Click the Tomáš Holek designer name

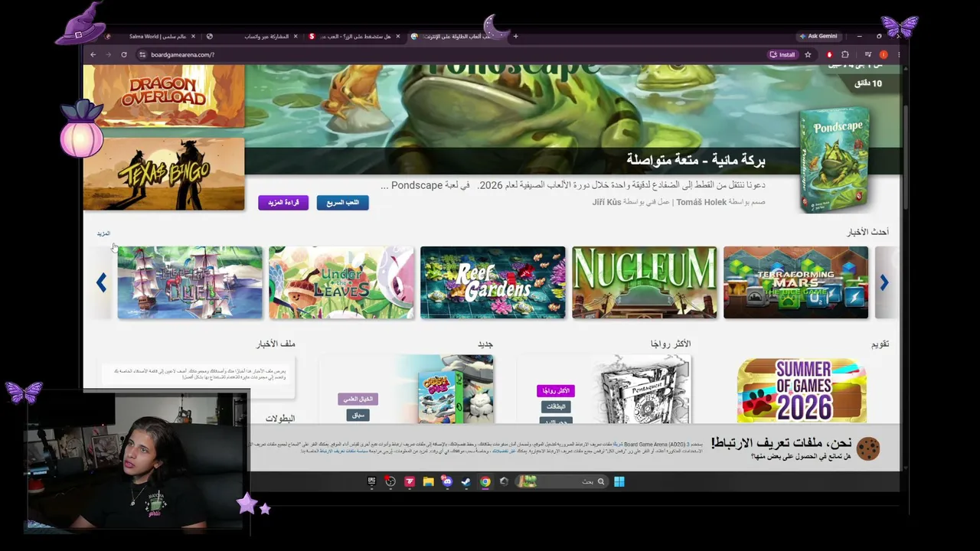701,202
